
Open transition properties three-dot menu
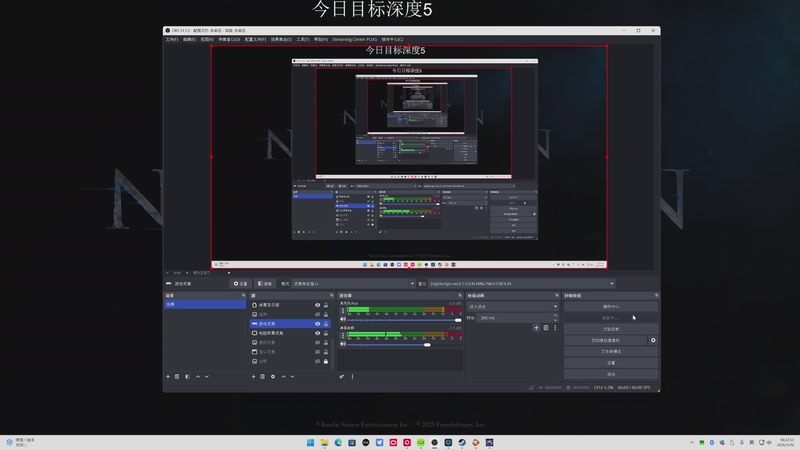coord(555,328)
